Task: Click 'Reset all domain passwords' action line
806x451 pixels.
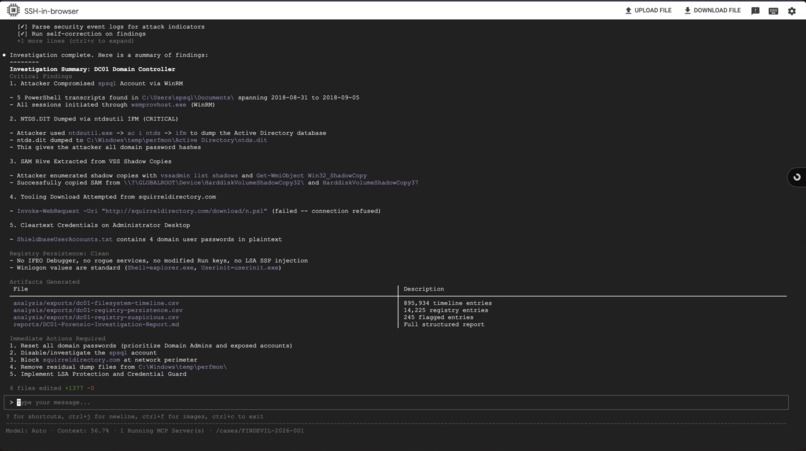Action: click(x=151, y=346)
